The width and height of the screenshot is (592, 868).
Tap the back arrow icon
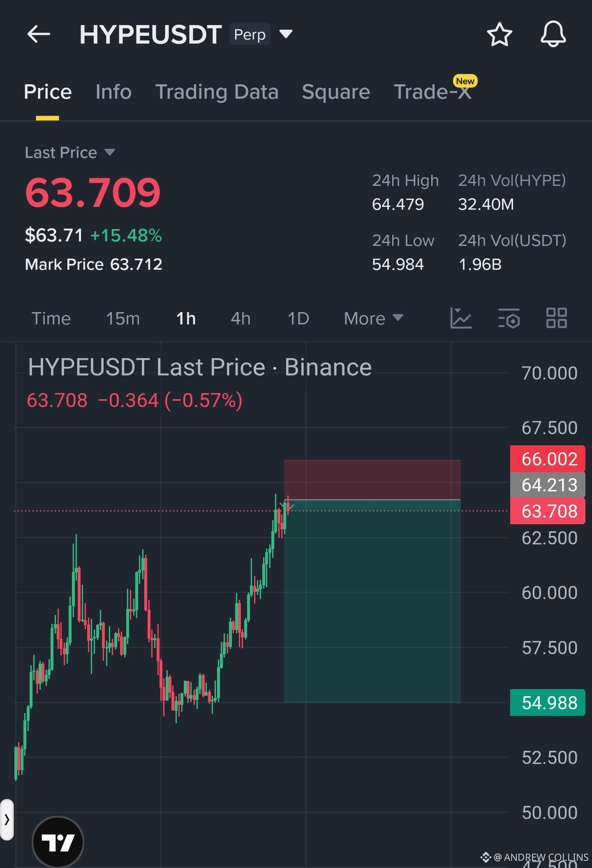[39, 34]
